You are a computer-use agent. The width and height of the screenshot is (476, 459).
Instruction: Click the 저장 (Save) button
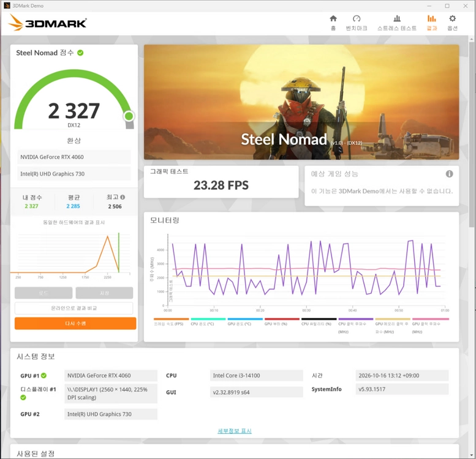(x=104, y=293)
